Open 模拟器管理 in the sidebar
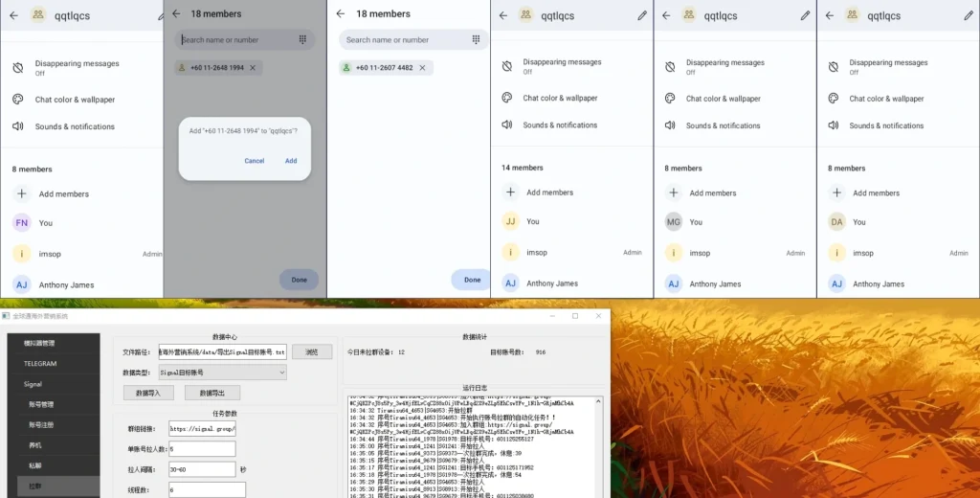The height and width of the screenshot is (498, 980). [x=40, y=343]
